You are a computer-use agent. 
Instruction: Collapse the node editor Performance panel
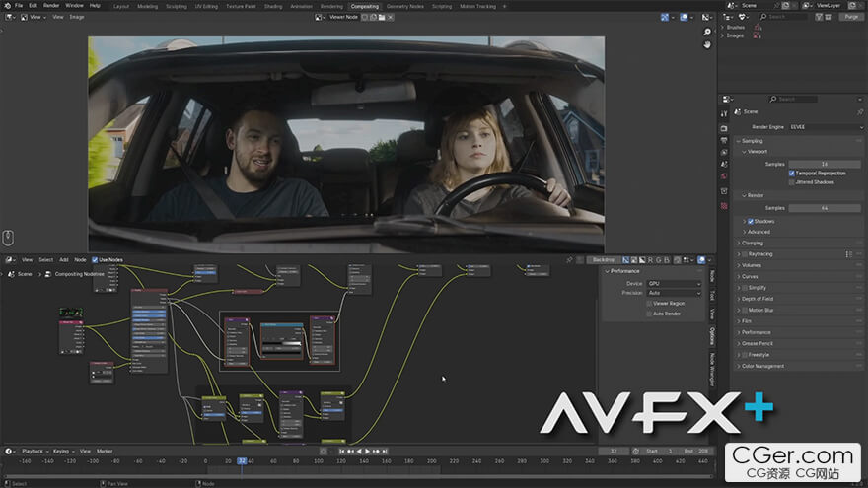pyautogui.click(x=608, y=271)
